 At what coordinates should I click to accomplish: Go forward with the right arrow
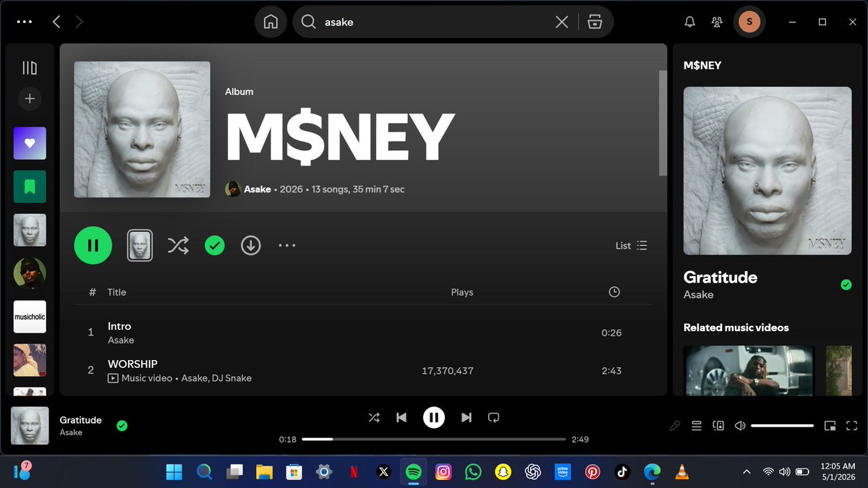click(x=79, y=22)
